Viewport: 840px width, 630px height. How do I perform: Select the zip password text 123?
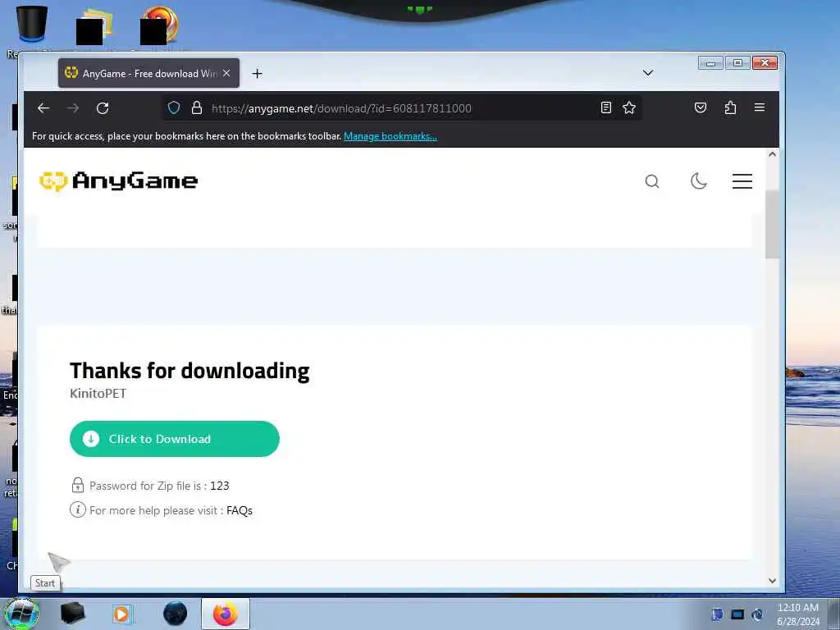point(220,486)
